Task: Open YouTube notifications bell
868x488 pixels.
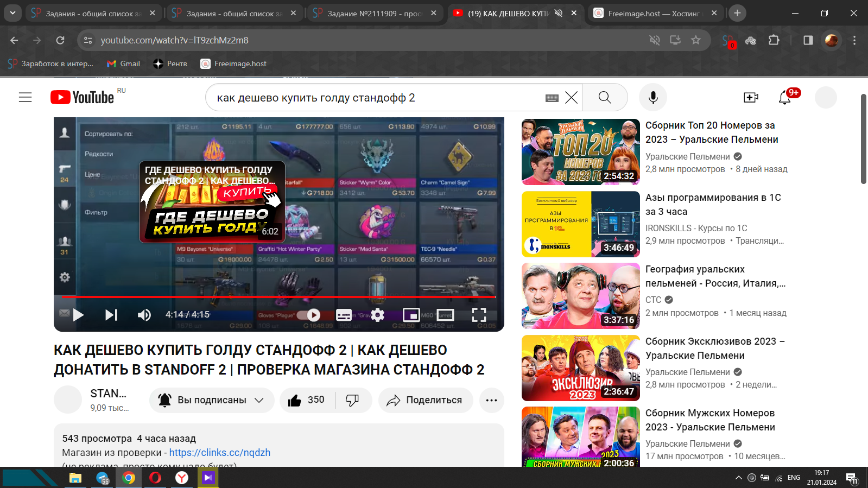Action: [x=785, y=97]
